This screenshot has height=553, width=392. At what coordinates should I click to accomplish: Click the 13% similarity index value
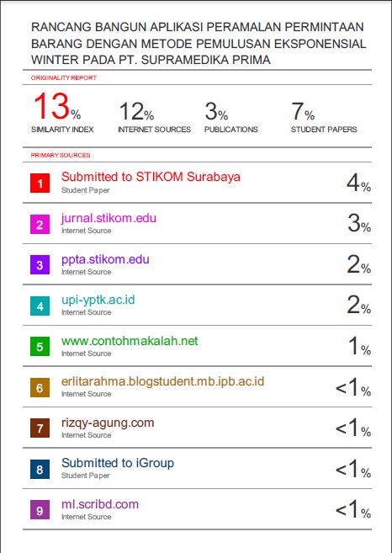tap(57, 106)
